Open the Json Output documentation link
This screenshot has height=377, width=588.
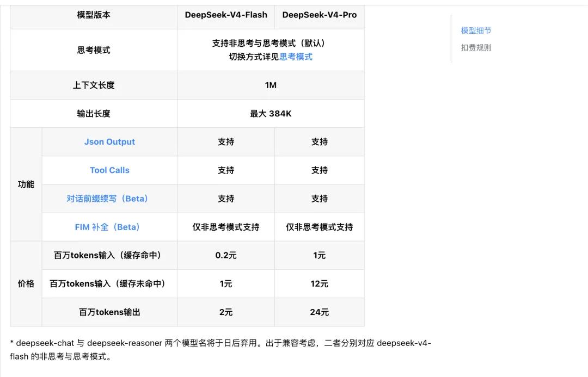(109, 141)
